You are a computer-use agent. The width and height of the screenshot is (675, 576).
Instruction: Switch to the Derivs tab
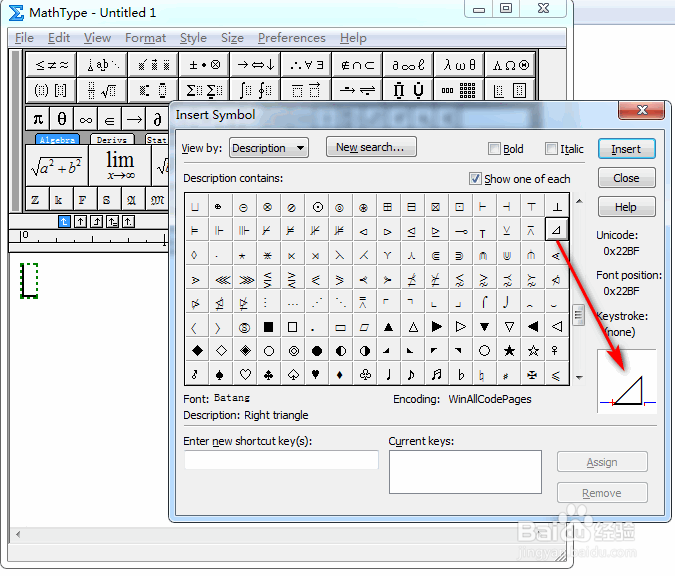click(112, 139)
